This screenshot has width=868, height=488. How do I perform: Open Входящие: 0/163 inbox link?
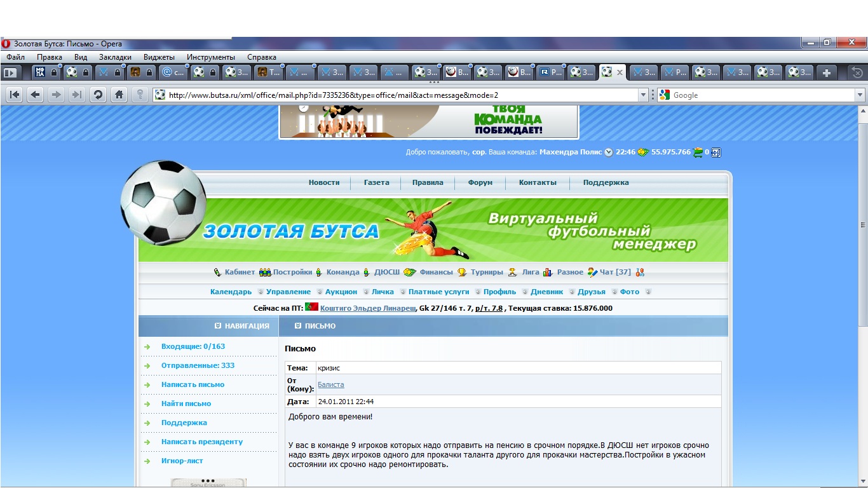[193, 346]
